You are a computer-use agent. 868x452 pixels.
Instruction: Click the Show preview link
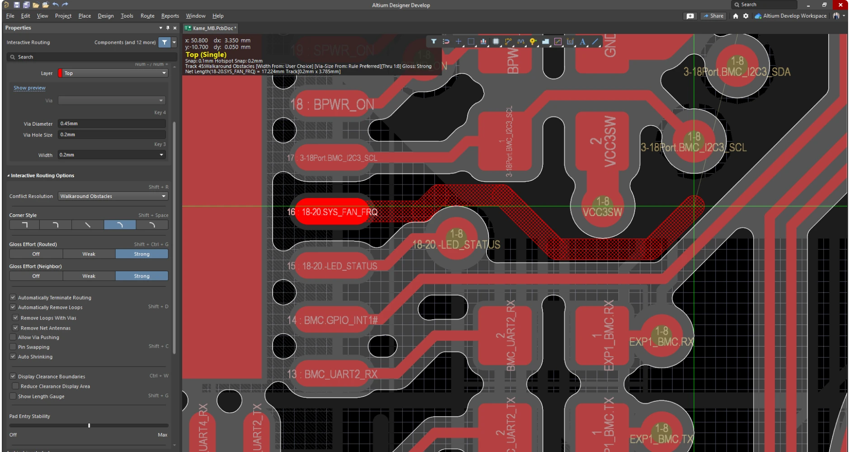pos(29,88)
